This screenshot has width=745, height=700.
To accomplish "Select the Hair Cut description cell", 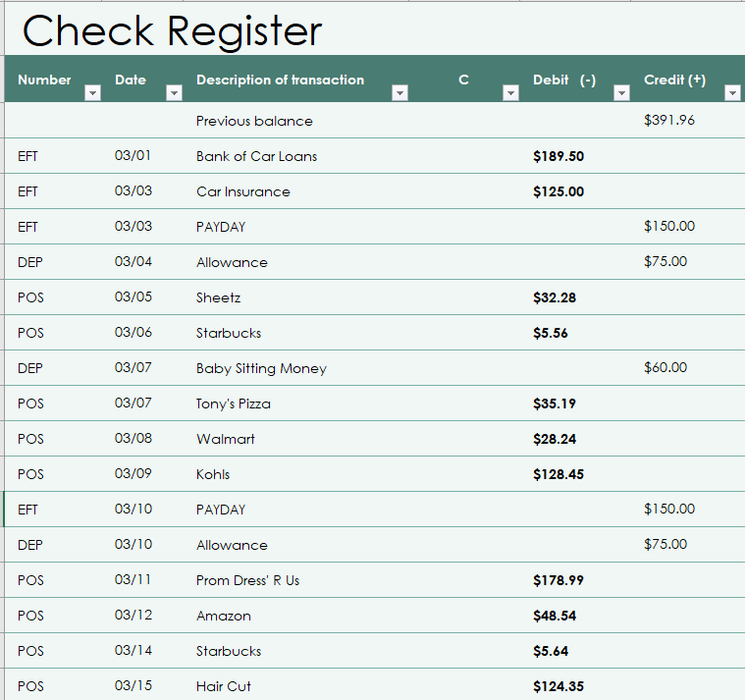I will (224, 686).
